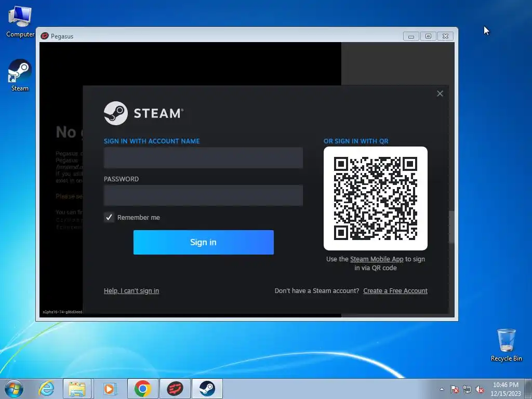Open the Windows Start menu
This screenshot has height=399, width=532.
[x=14, y=389]
